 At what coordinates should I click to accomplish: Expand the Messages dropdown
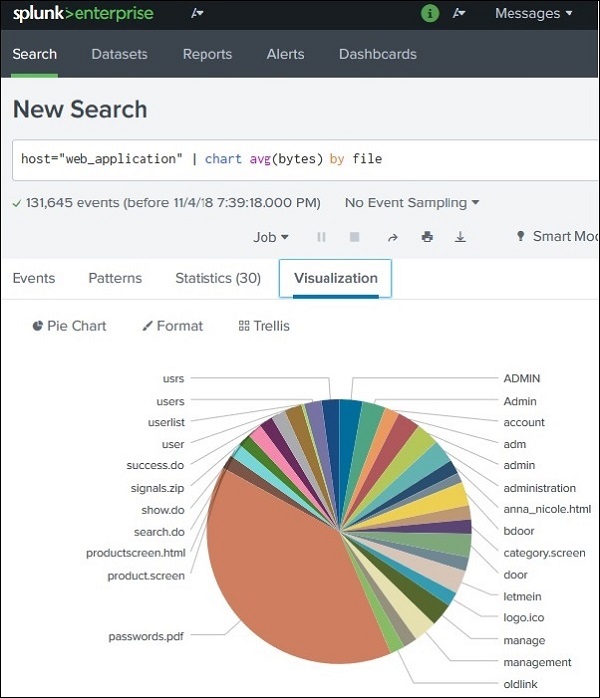point(534,14)
